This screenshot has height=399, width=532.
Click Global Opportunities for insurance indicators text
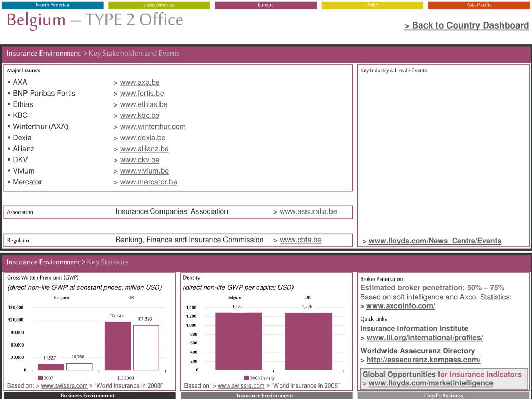(442, 374)
